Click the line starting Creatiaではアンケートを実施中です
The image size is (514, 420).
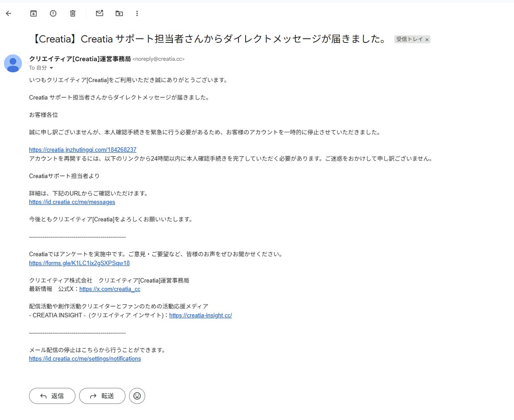[156, 254]
